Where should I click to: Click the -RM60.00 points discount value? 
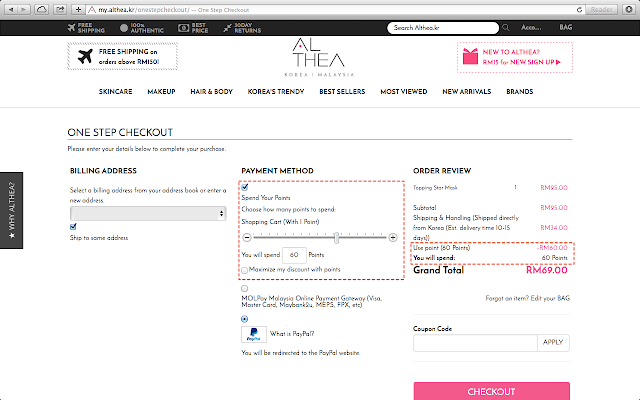(x=552, y=248)
